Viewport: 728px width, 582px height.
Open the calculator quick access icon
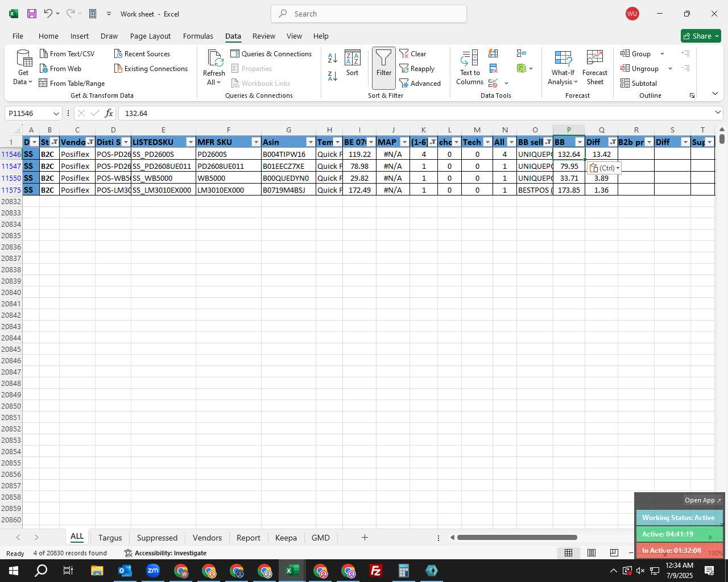93,14
